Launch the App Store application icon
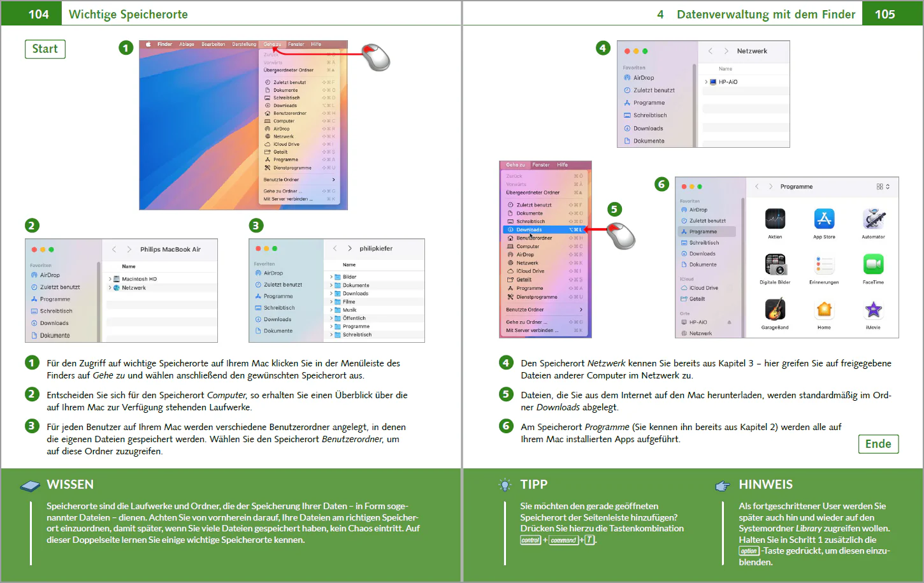Screen dimensions: 924x583 click(824, 219)
